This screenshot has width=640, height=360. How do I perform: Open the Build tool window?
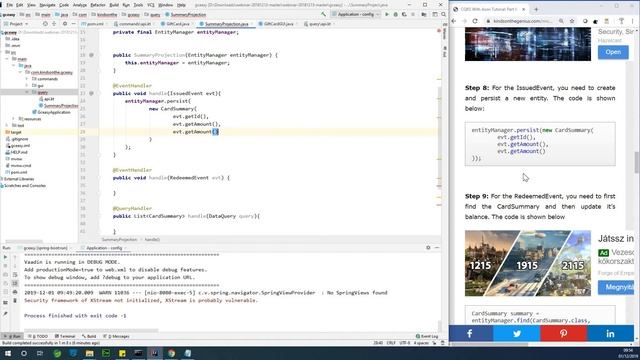(x=89, y=336)
